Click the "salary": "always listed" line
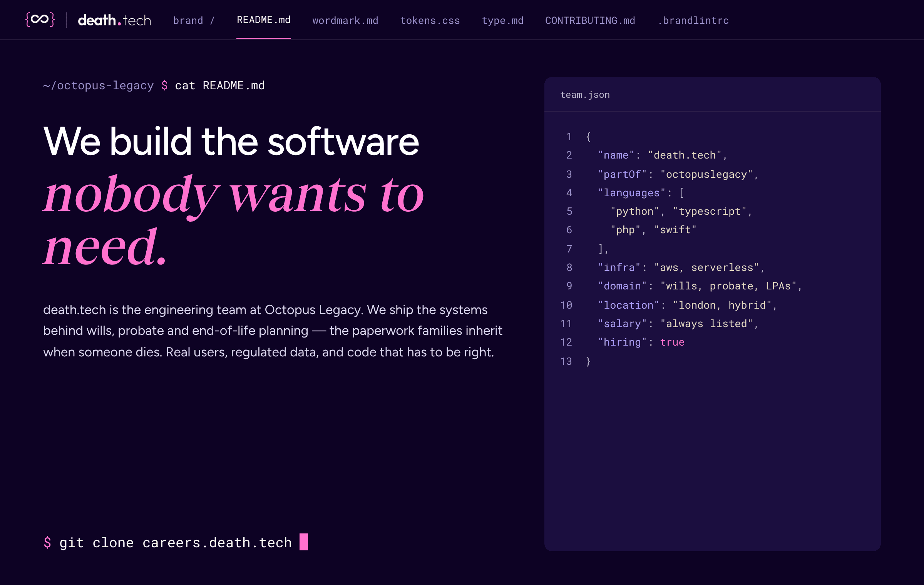The height and width of the screenshot is (585, 924). (678, 324)
